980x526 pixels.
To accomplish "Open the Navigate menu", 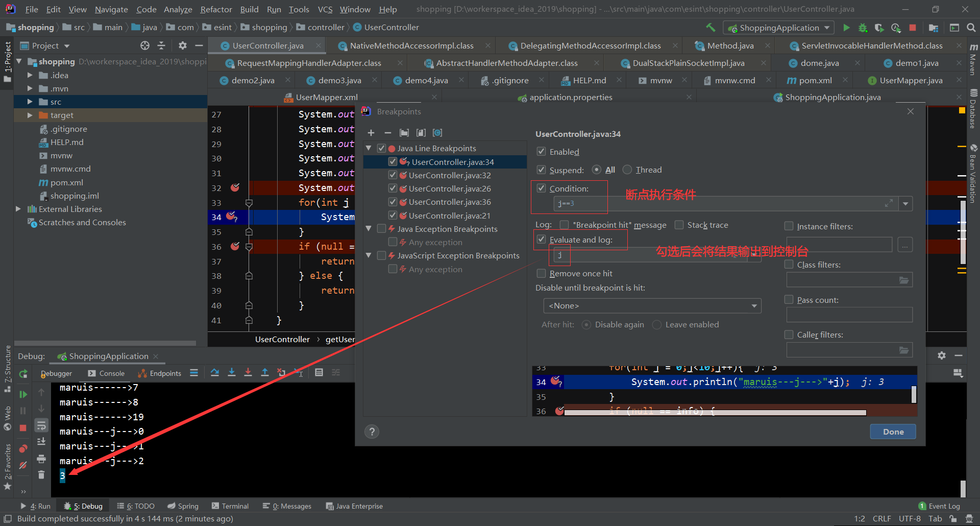I will point(111,9).
